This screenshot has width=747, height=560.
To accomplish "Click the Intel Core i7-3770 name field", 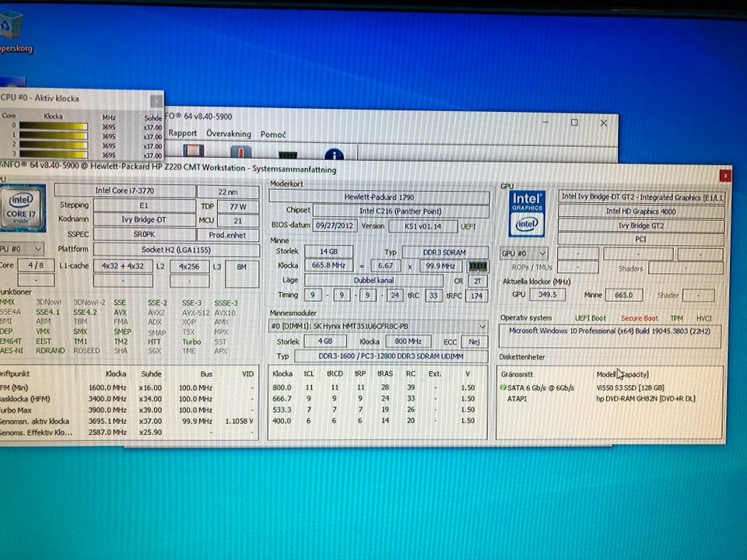I will (124, 191).
